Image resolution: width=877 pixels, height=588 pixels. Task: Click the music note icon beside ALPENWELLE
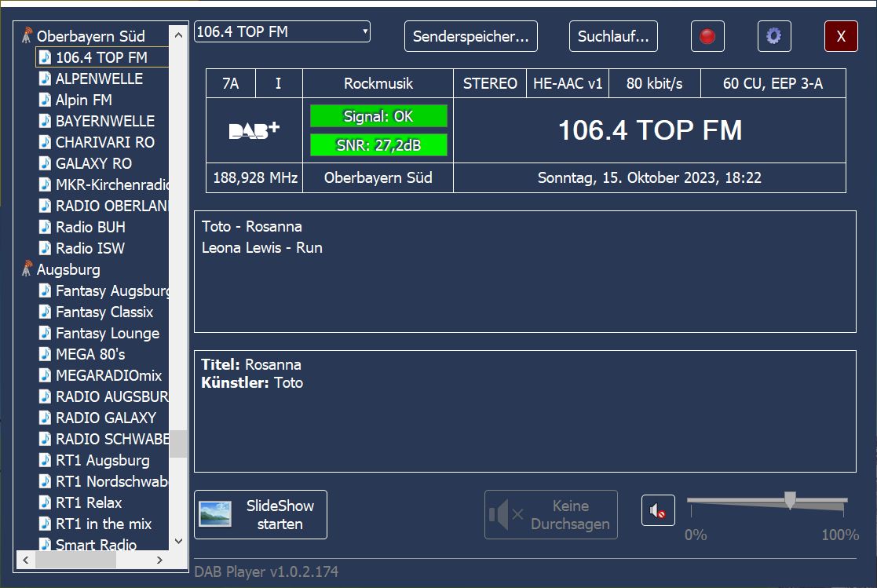(x=46, y=79)
